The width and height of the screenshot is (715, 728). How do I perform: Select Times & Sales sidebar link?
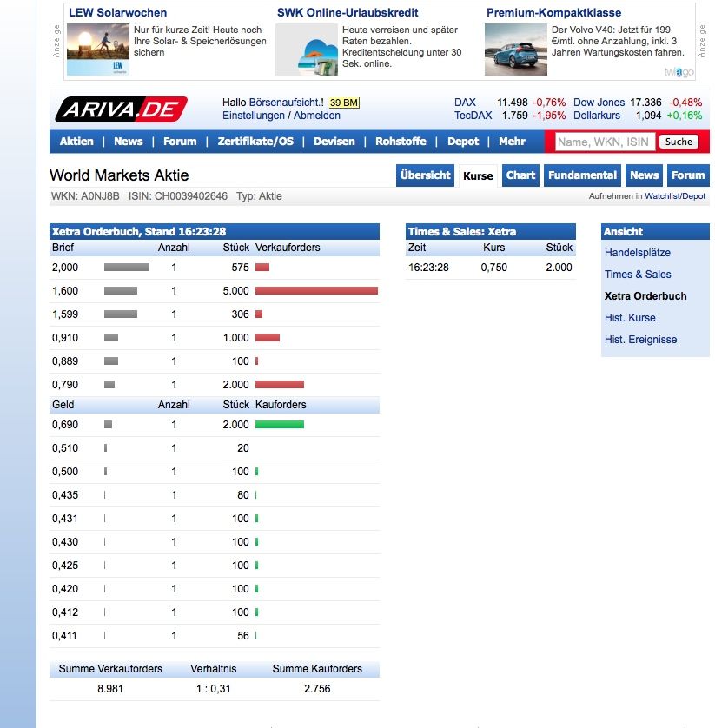point(638,275)
